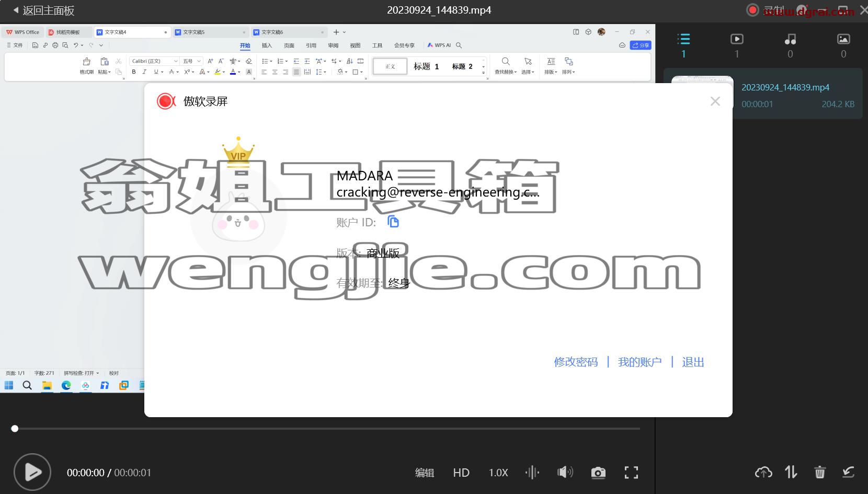Switch to the video files tab
Viewport: 868px width, 494px height.
click(x=737, y=45)
